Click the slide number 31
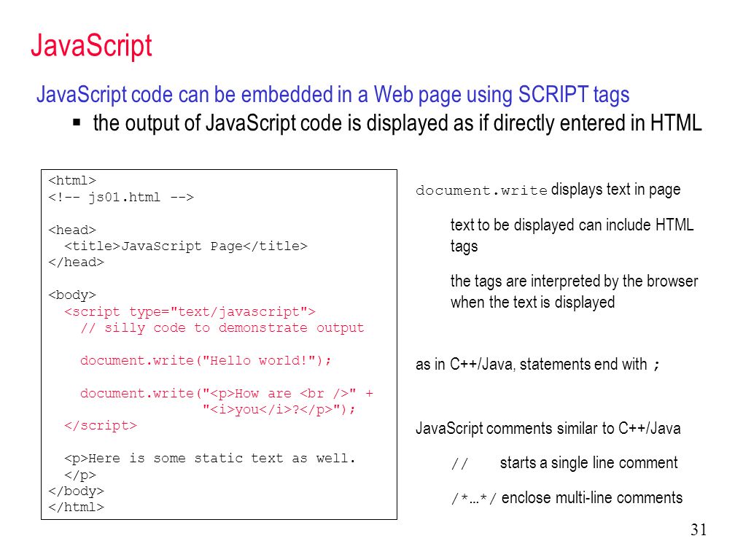735x560 pixels. point(699,530)
